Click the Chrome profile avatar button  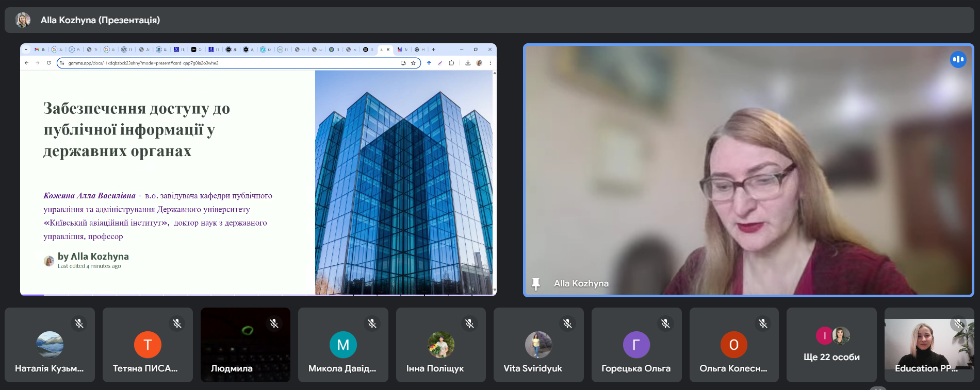point(479,63)
